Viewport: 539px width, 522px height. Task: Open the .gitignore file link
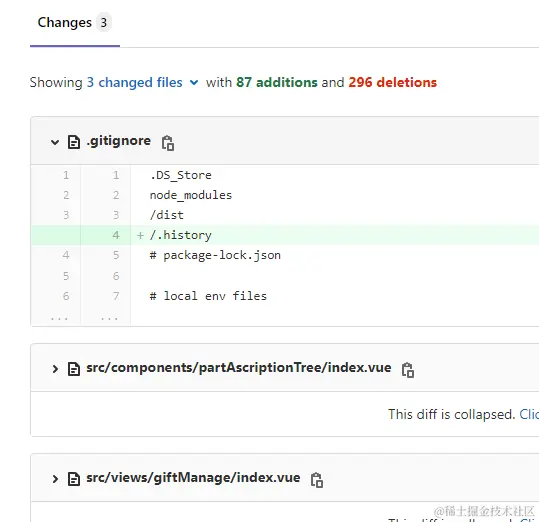tap(119, 141)
